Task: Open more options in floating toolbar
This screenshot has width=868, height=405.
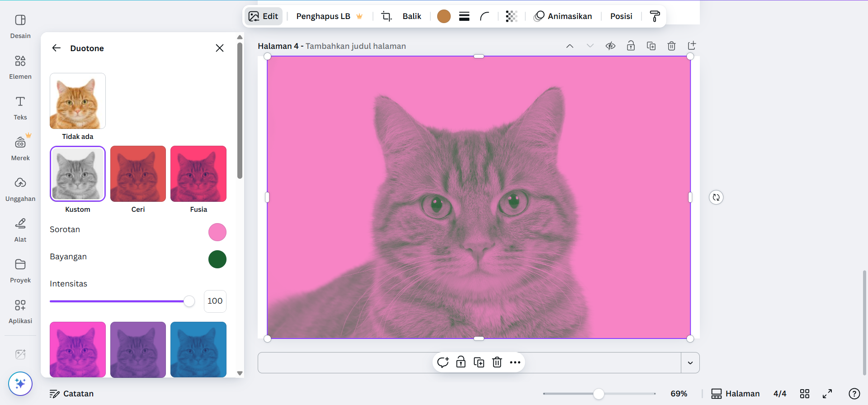Action: [515, 362]
